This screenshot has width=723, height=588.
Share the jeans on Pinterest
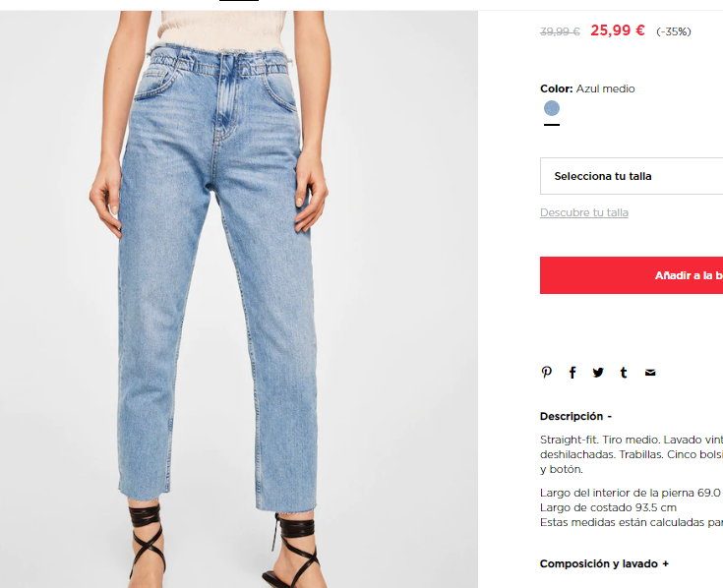pyautogui.click(x=546, y=373)
